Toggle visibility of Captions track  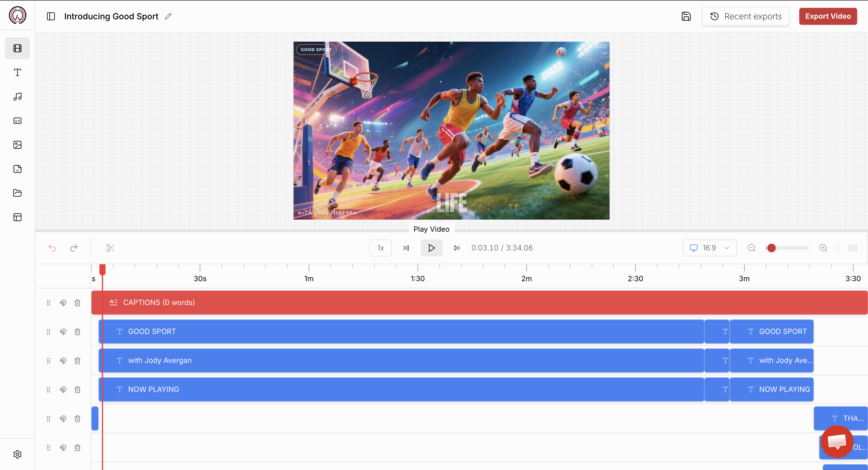pyautogui.click(x=63, y=303)
